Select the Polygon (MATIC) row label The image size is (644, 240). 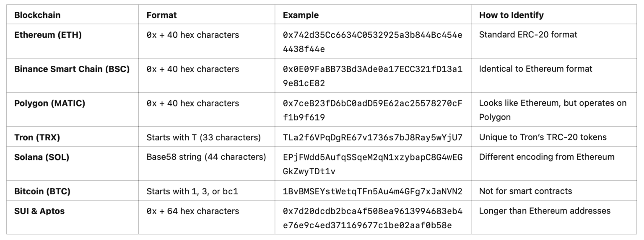pyautogui.click(x=49, y=103)
